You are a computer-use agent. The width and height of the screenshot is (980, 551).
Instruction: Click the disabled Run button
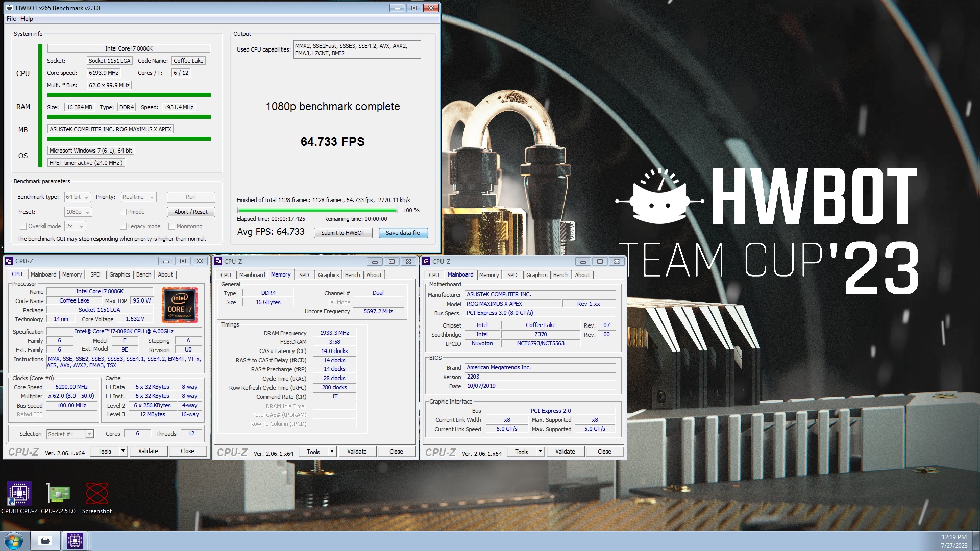coord(191,197)
